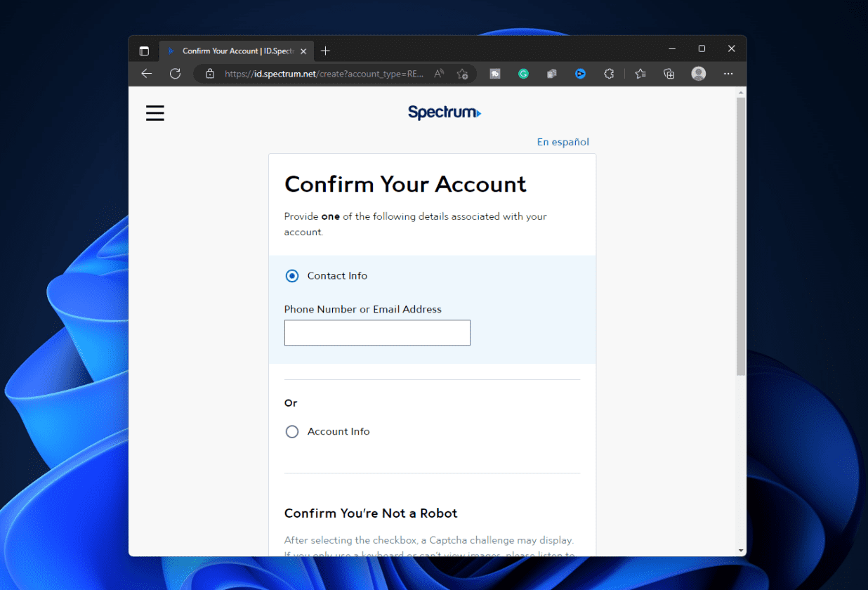
Task: Open the tab actions menu button
Action: pyautogui.click(x=144, y=51)
